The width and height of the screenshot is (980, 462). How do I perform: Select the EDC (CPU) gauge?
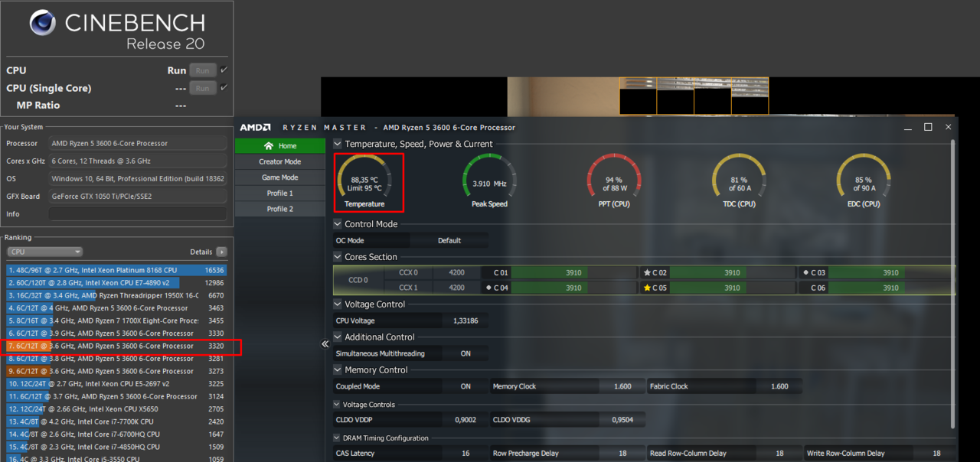click(863, 181)
